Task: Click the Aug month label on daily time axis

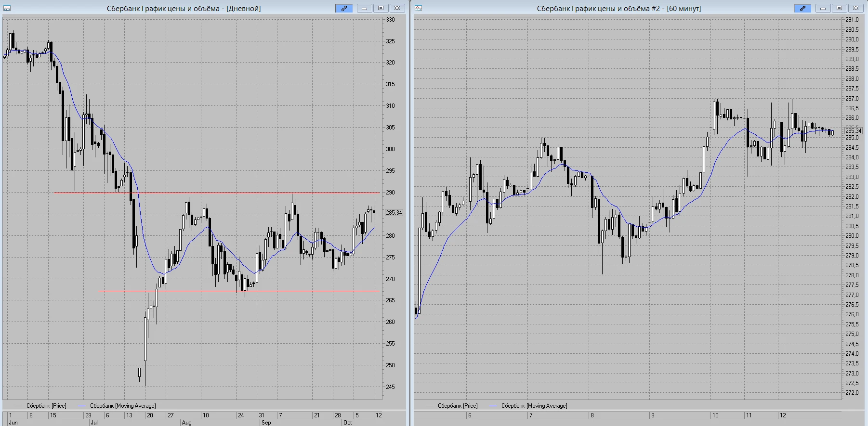Action: click(186, 423)
